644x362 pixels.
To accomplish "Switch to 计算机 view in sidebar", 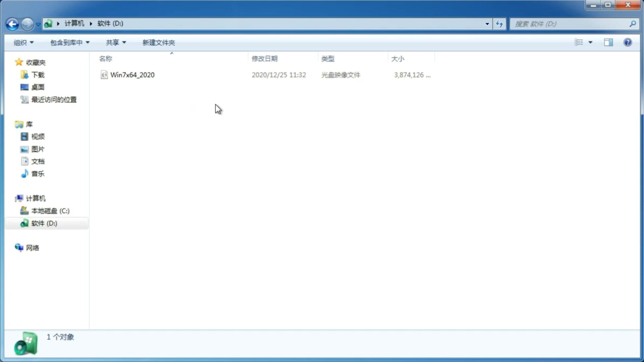I will 36,198.
